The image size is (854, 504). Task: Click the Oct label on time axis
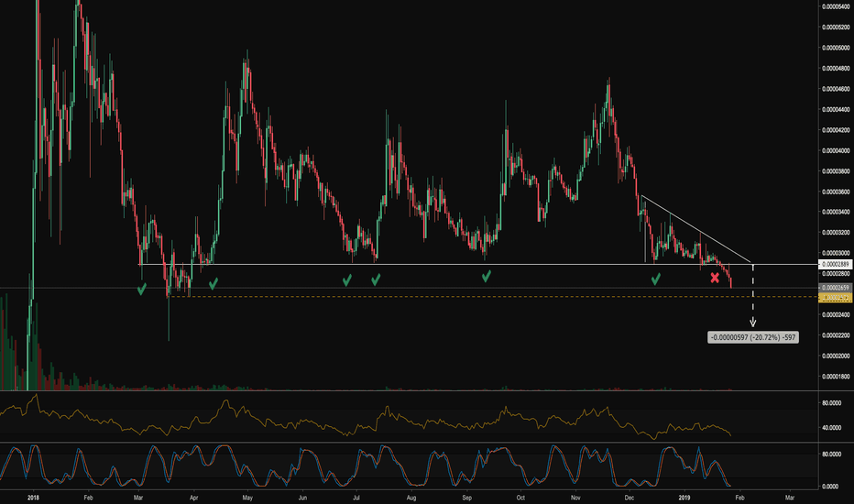click(x=520, y=498)
